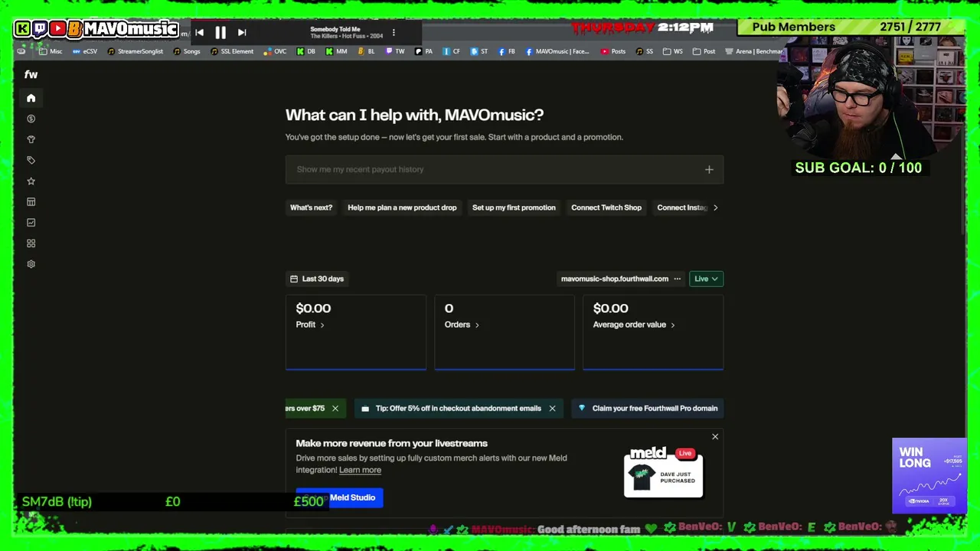Screen dimensions: 980x551
Task: Open the Orders details card
Action: coord(505,332)
